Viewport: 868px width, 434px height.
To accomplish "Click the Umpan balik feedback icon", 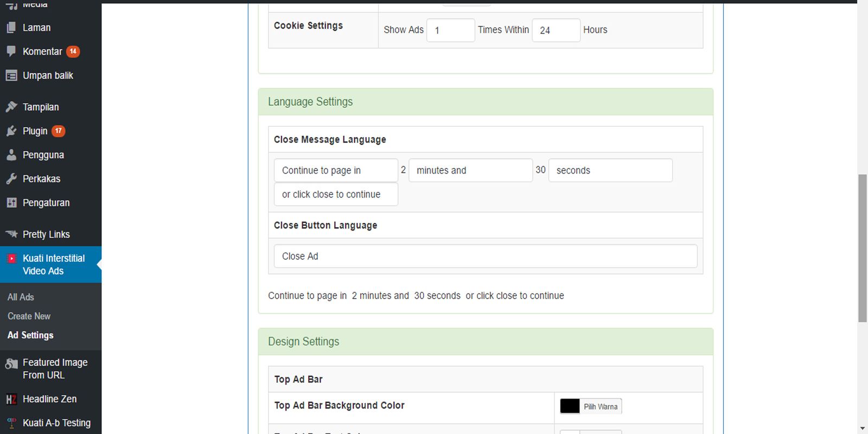I will [11, 75].
